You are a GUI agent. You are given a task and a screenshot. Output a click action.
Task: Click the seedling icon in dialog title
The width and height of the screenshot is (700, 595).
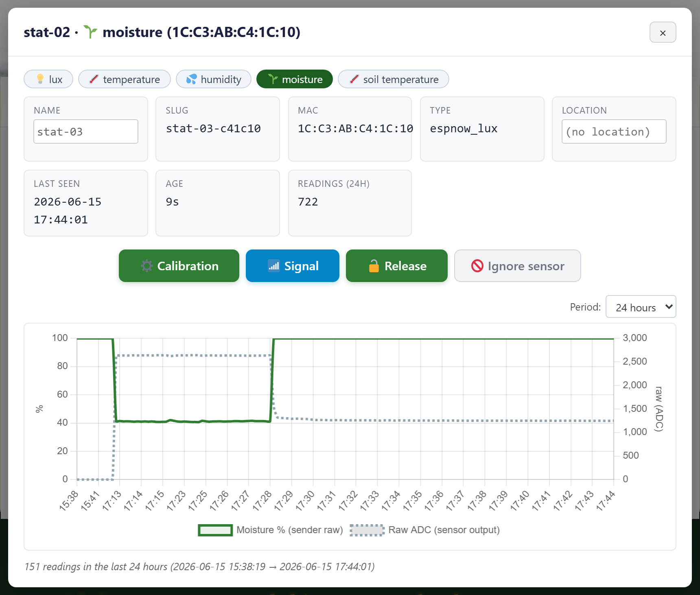pyautogui.click(x=90, y=32)
